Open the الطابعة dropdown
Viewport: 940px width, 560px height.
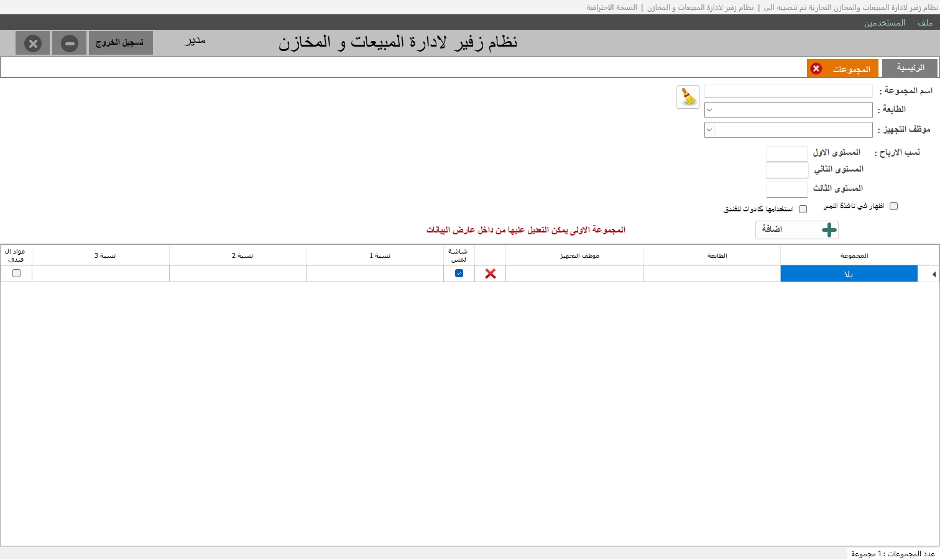coord(709,110)
